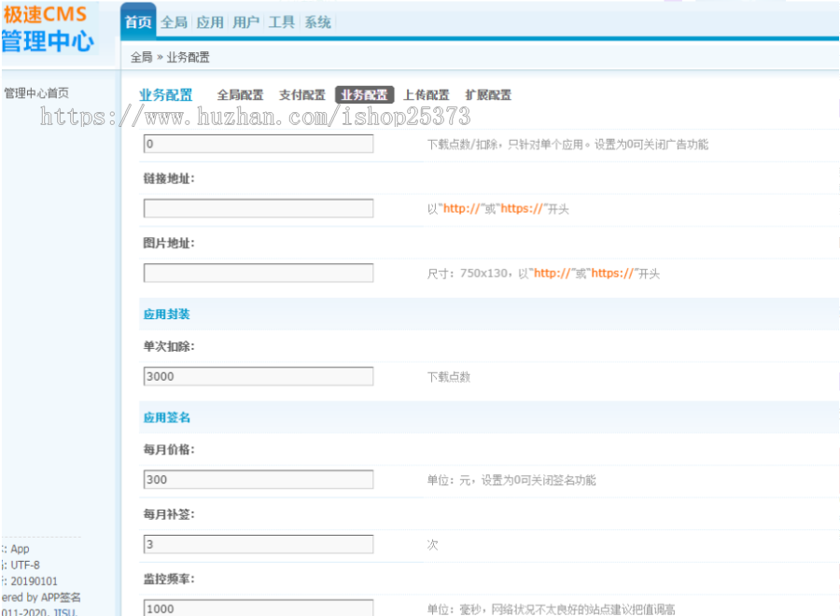Screen dimensions: 840x616
Task: Open the 首页 tab in top navigation
Action: point(138,22)
